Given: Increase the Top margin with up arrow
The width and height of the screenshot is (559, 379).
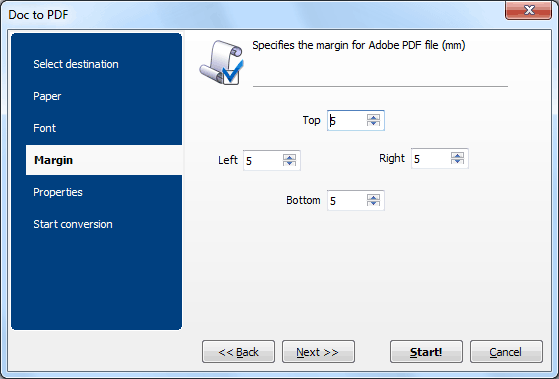Looking at the screenshot, I should 373,117.
